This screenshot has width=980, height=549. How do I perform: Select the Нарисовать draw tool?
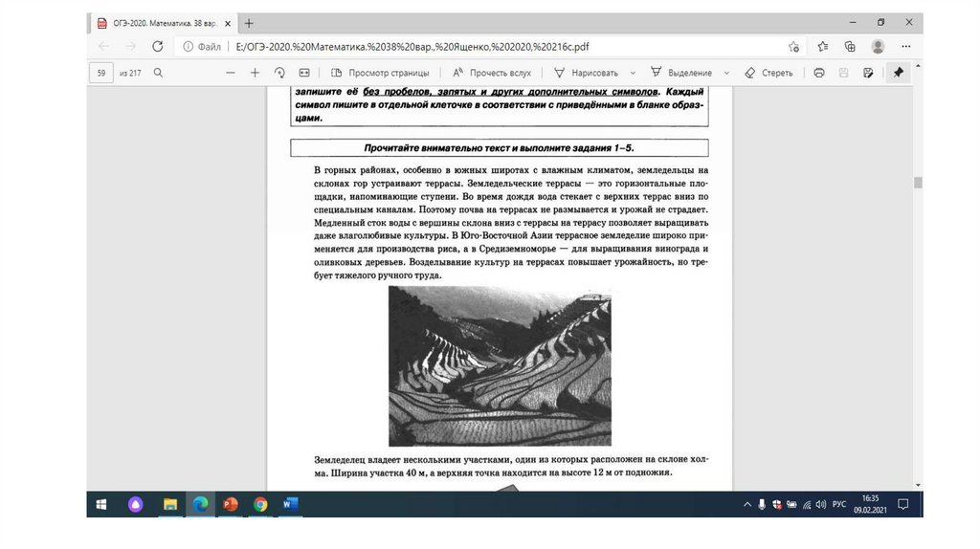pyautogui.click(x=587, y=73)
